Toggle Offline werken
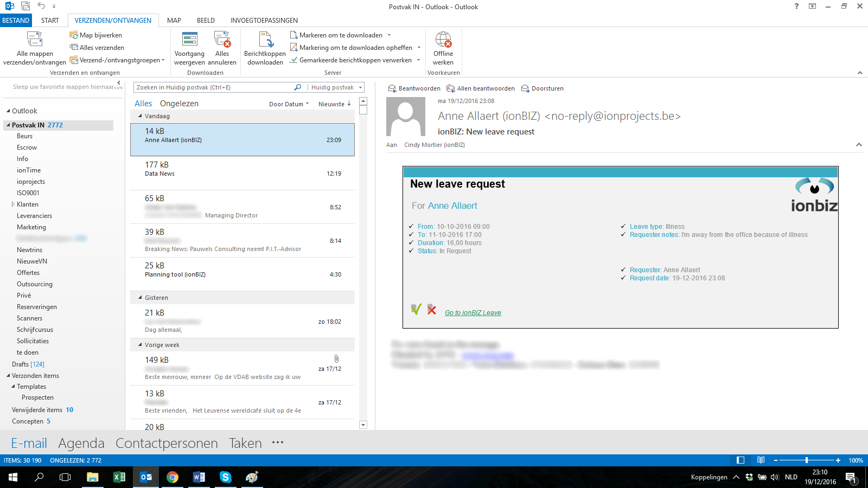This screenshot has height=488, width=868. (443, 48)
